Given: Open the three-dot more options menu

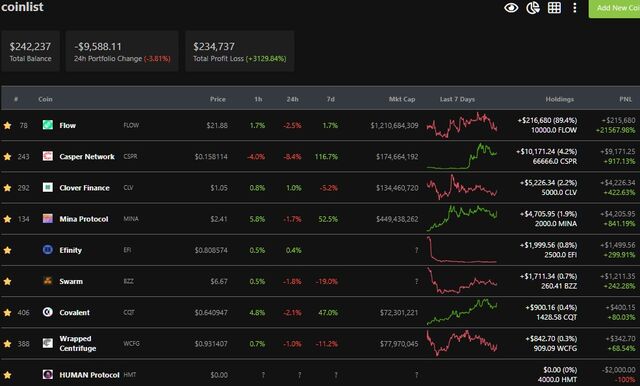Looking at the screenshot, I should click(575, 8).
